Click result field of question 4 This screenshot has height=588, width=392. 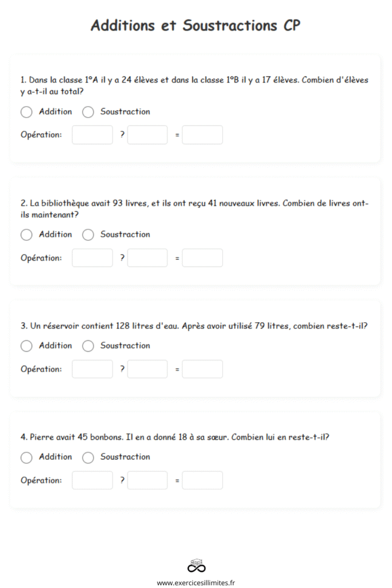pos(203,481)
